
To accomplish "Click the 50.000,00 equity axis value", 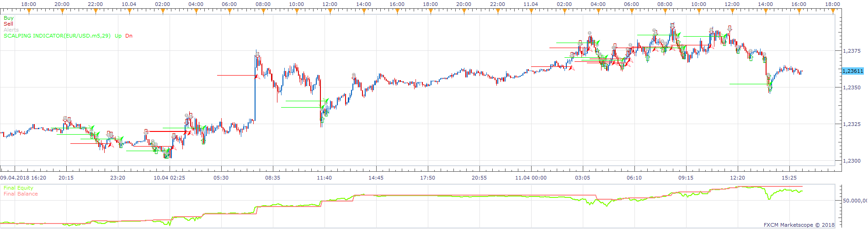I will click(x=855, y=201).
